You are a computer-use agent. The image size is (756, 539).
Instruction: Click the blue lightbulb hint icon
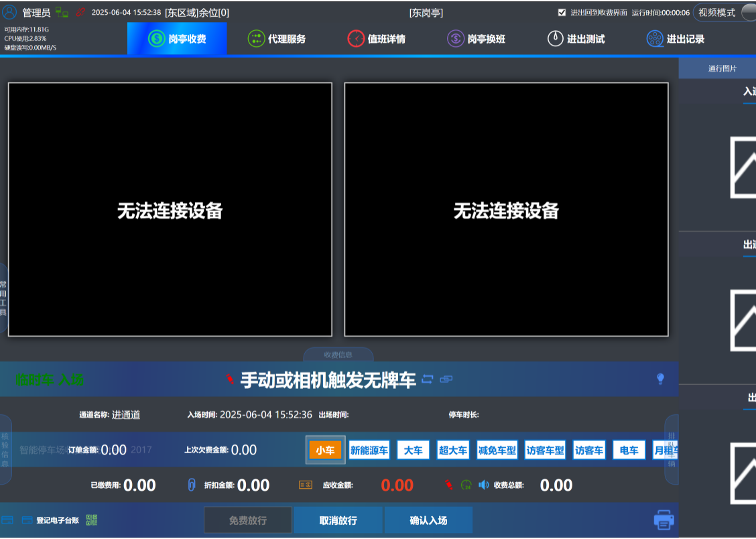click(x=661, y=379)
